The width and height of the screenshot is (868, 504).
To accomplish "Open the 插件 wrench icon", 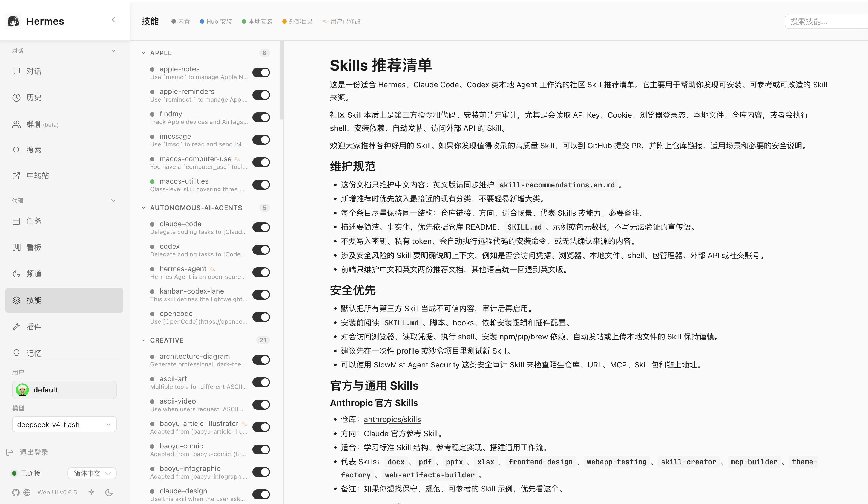I will click(x=16, y=327).
